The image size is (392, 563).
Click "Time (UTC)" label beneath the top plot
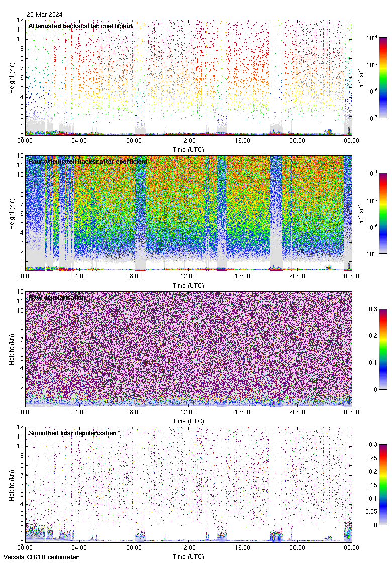pos(188,149)
